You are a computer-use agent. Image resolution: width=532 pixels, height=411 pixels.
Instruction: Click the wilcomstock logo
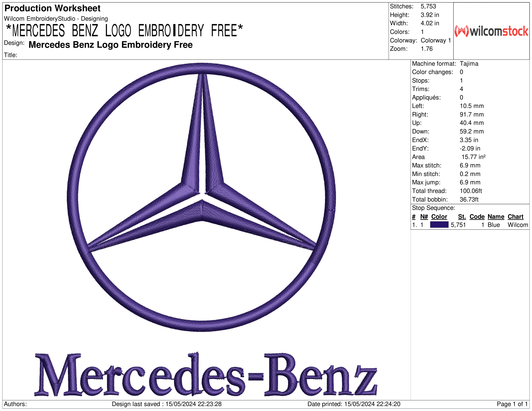click(x=491, y=31)
